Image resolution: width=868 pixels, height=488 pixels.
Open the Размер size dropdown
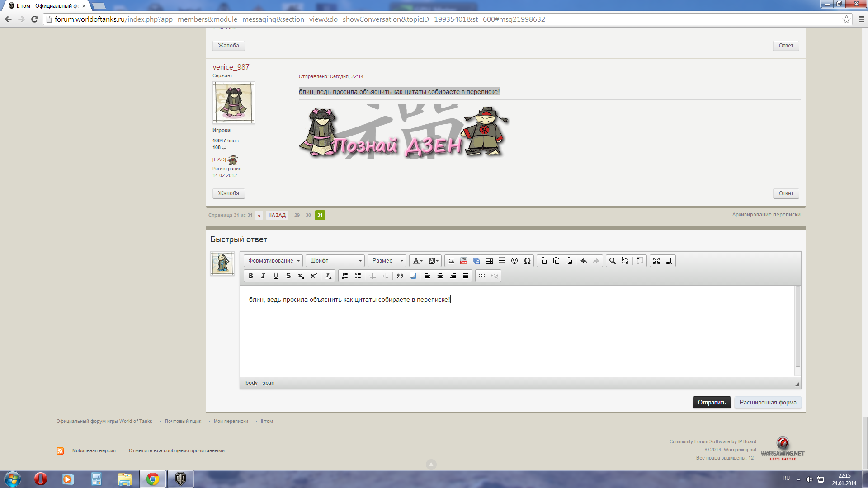point(387,261)
